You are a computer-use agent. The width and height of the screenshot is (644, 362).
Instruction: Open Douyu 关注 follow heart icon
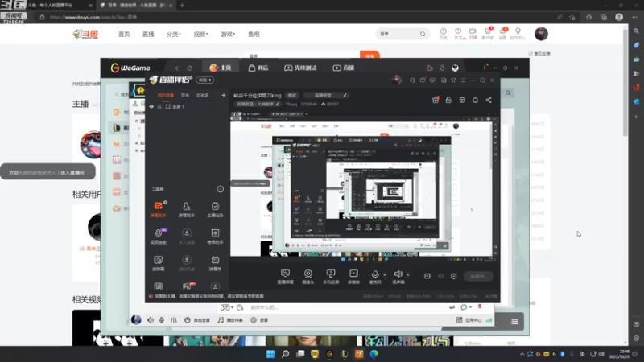(458, 34)
